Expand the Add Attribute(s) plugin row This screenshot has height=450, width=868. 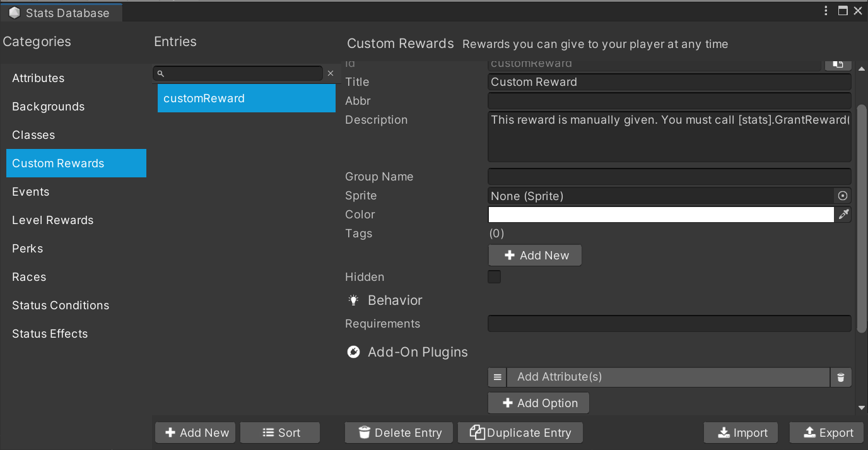click(667, 377)
